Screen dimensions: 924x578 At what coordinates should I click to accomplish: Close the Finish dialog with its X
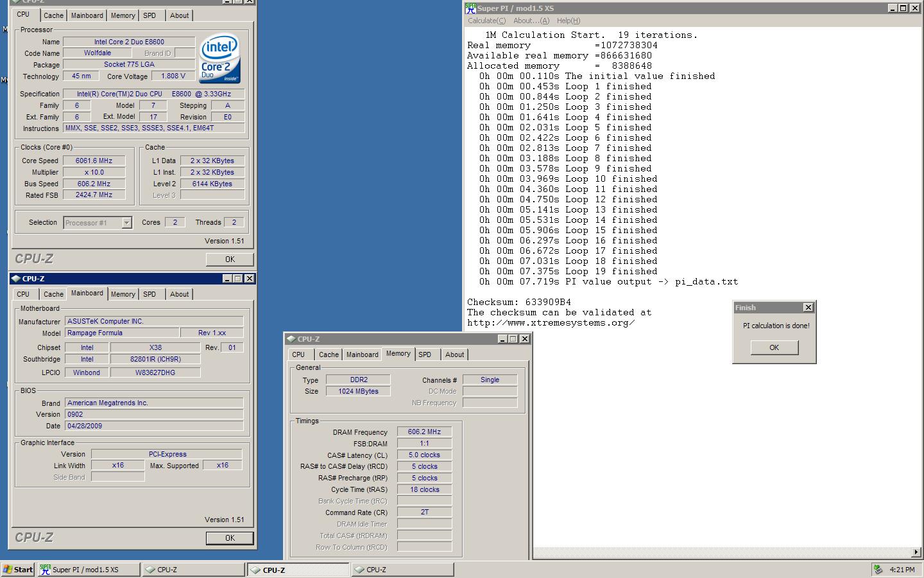coord(809,308)
